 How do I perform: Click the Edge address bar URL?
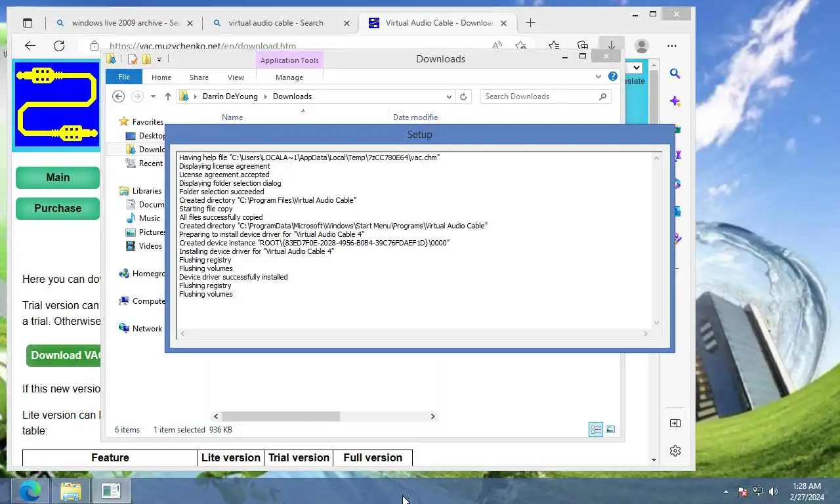203,47
